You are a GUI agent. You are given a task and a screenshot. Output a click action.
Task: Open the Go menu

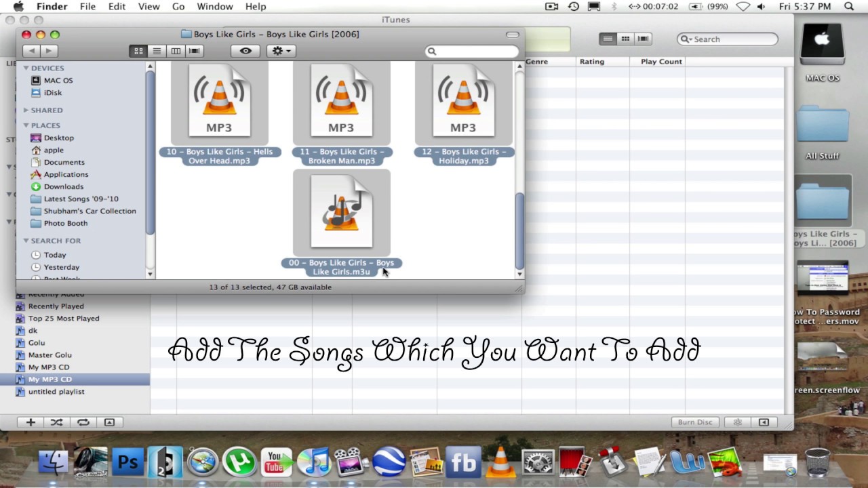tap(178, 7)
